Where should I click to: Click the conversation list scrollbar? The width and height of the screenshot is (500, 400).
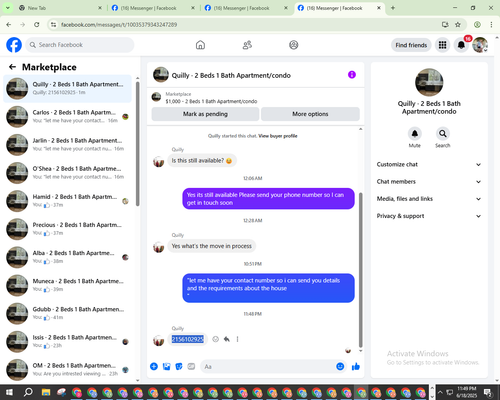pyautogui.click(x=138, y=143)
